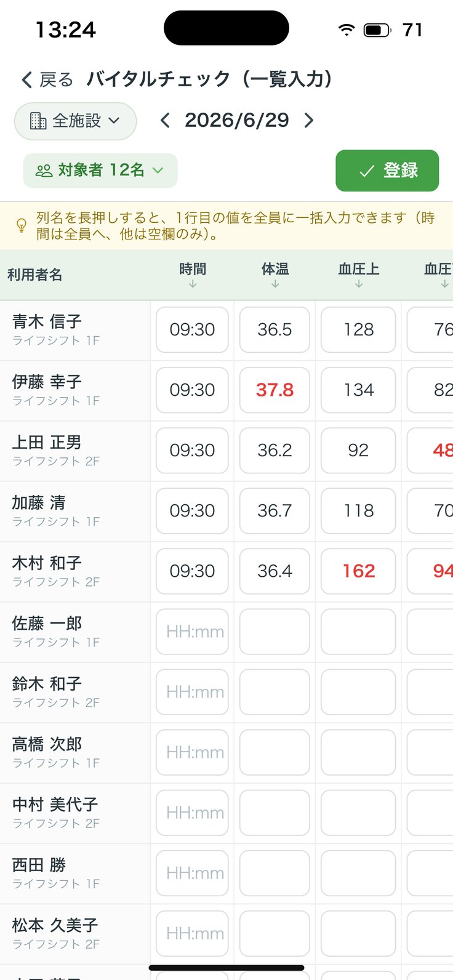Select user name 高橋 次郎

click(47, 744)
